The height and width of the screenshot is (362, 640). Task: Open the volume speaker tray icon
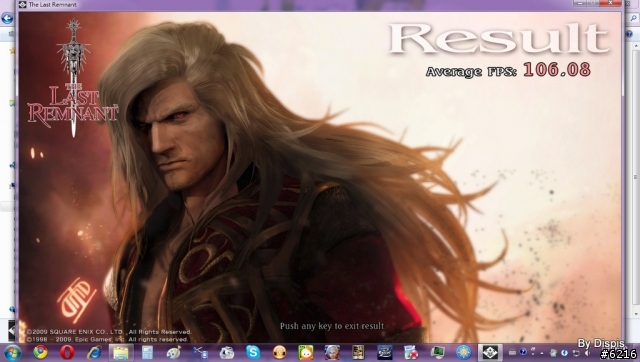pyautogui.click(x=587, y=353)
